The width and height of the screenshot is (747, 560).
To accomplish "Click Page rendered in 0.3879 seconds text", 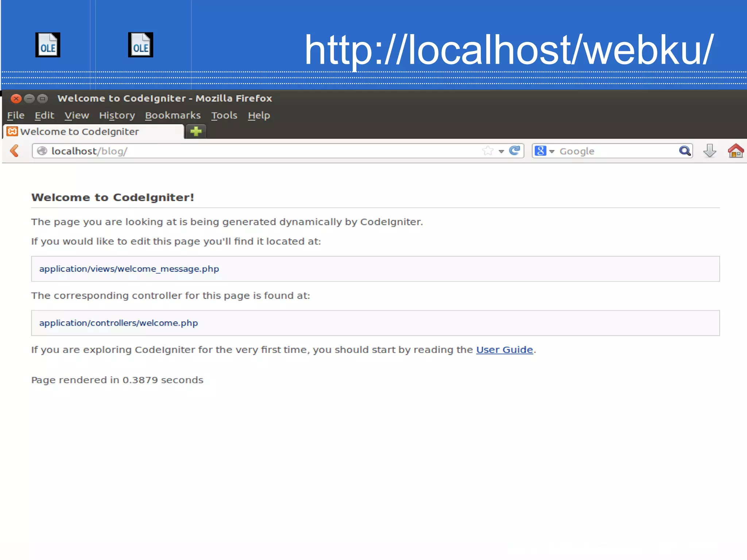I will pos(117,380).
